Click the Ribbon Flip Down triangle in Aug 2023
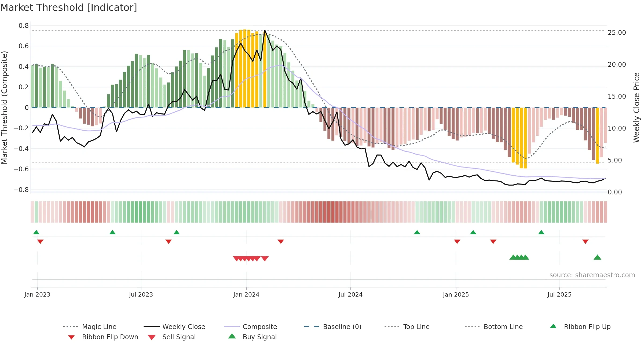This screenshot has width=644, height=362. click(169, 242)
